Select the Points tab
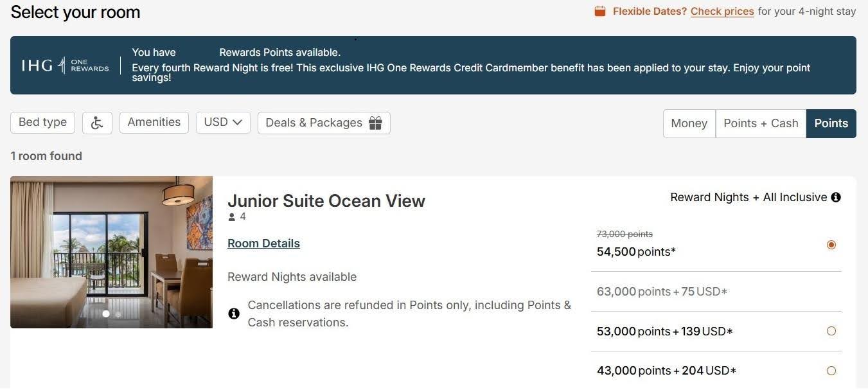 tap(831, 123)
